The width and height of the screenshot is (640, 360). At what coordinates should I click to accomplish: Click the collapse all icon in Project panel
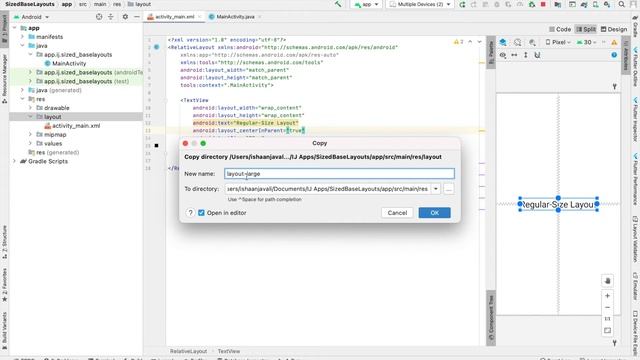click(x=111, y=17)
